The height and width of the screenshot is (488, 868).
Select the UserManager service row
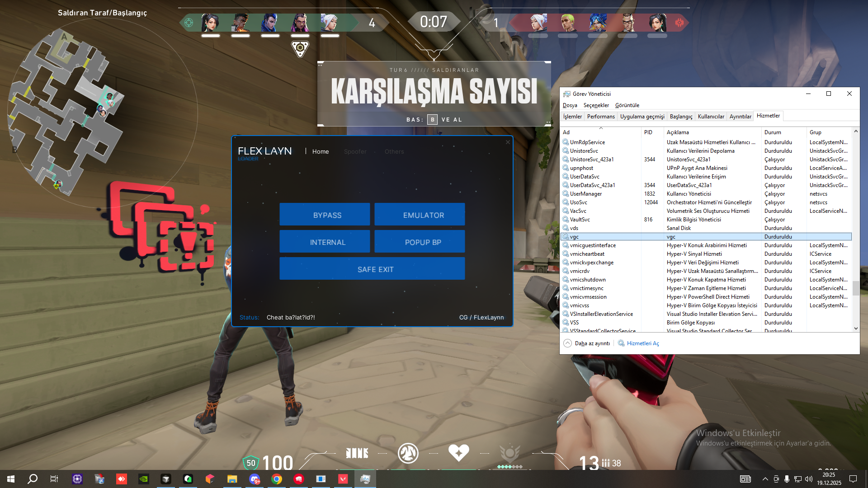706,193
